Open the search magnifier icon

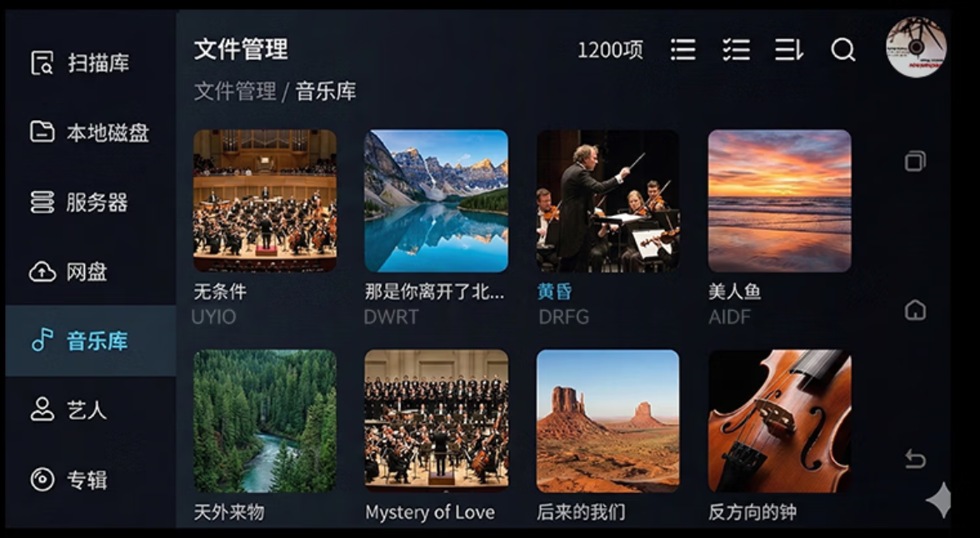pyautogui.click(x=842, y=49)
